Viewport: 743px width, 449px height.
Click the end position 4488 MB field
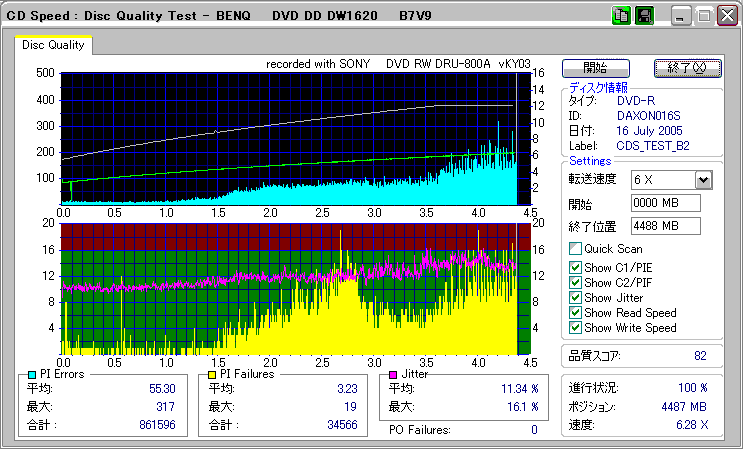point(665,226)
